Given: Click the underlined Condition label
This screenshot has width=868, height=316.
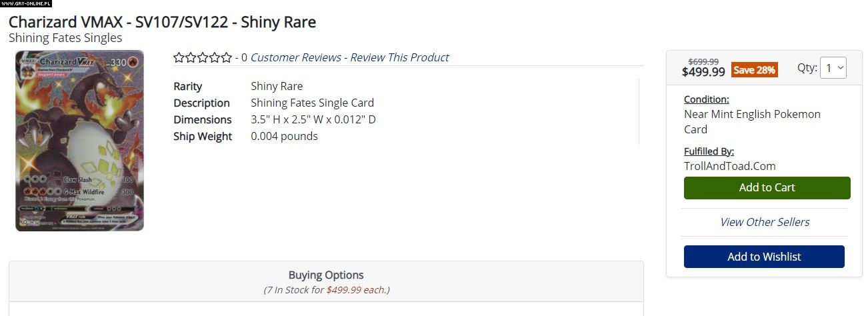Looking at the screenshot, I should [x=706, y=99].
